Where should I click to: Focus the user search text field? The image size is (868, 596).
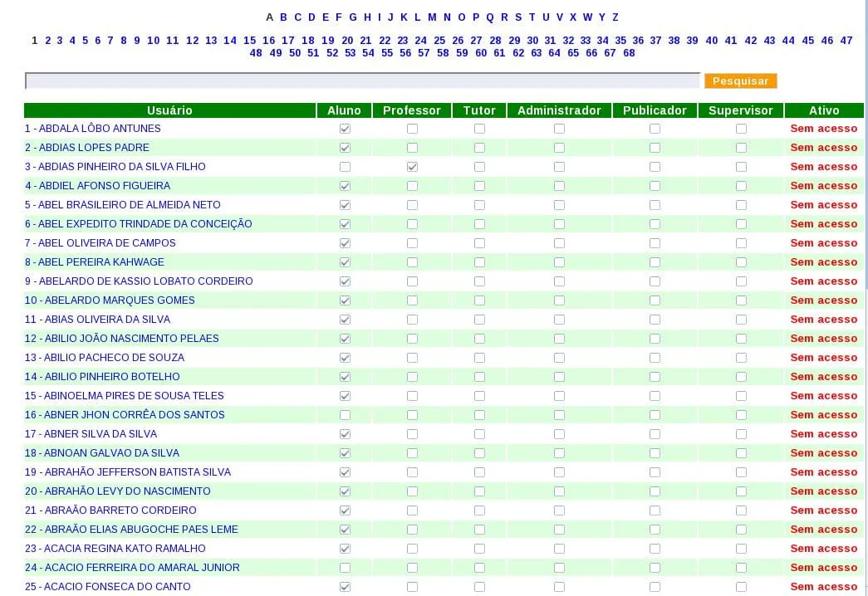[363, 81]
